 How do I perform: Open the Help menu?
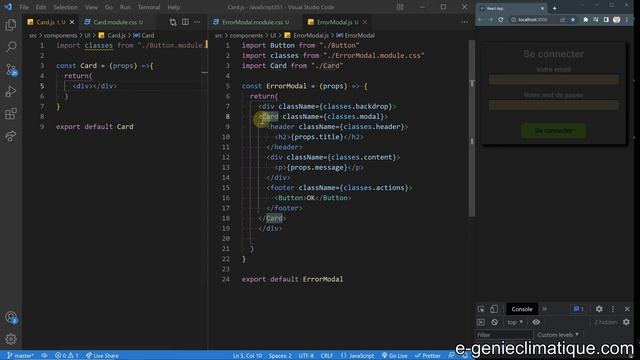pos(173,7)
